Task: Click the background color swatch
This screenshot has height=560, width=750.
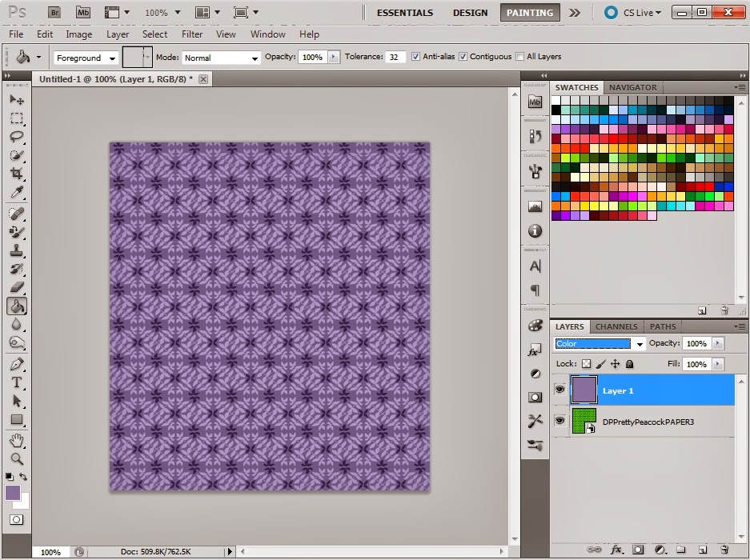Action: tap(24, 503)
